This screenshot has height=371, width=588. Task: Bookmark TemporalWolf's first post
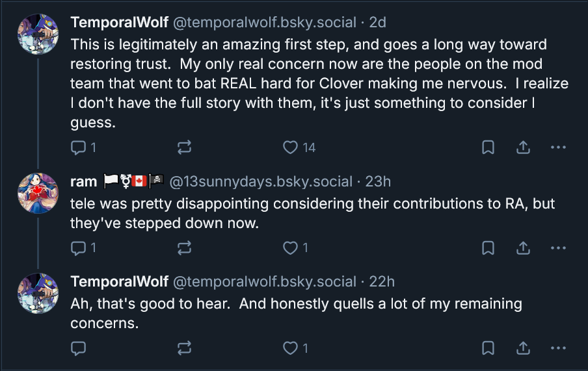click(488, 147)
